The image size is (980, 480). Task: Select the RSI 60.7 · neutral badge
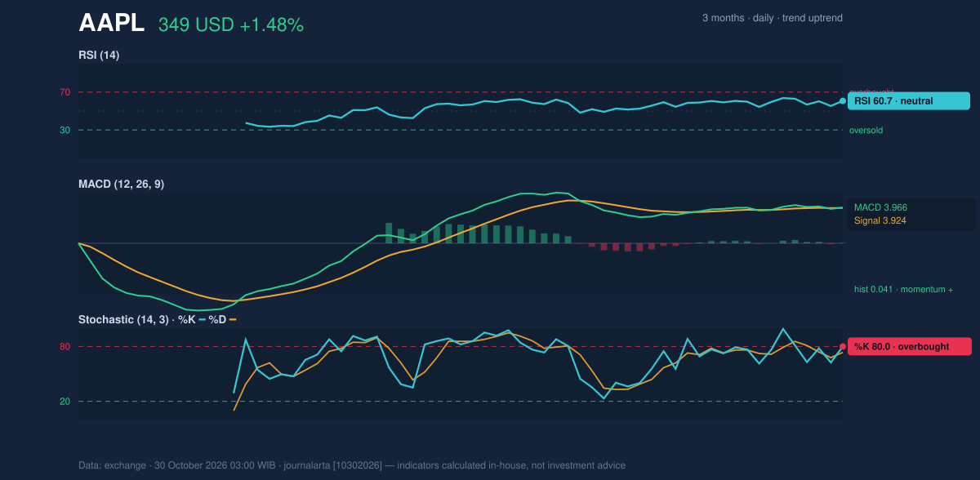(x=909, y=101)
